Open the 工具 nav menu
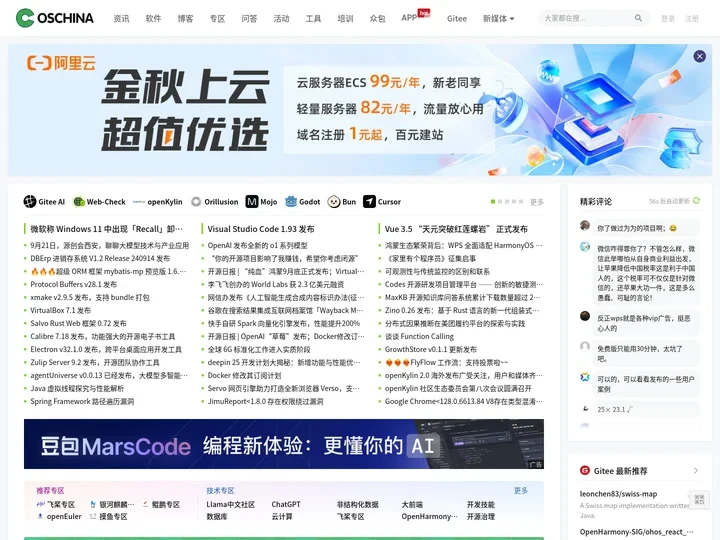720x540 pixels. (x=313, y=18)
